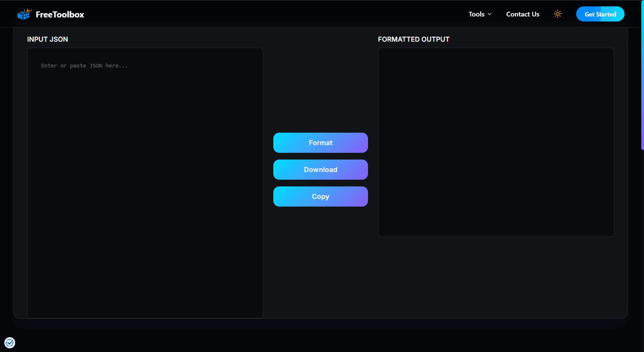Click the FreeToolbox toolbox logo icon

pos(24,14)
